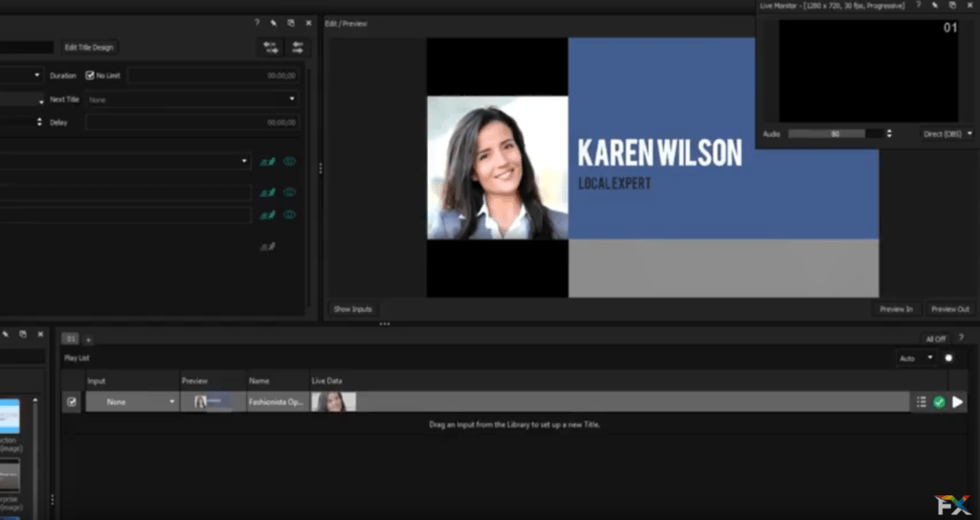The width and height of the screenshot is (980, 520).
Task: Click the green checkmark status icon in playlist row
Action: [x=939, y=402]
